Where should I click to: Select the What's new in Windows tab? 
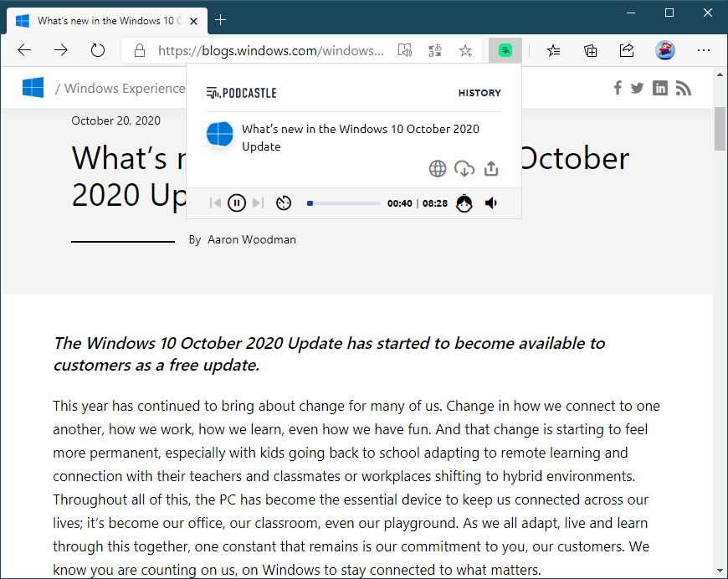tap(107, 21)
